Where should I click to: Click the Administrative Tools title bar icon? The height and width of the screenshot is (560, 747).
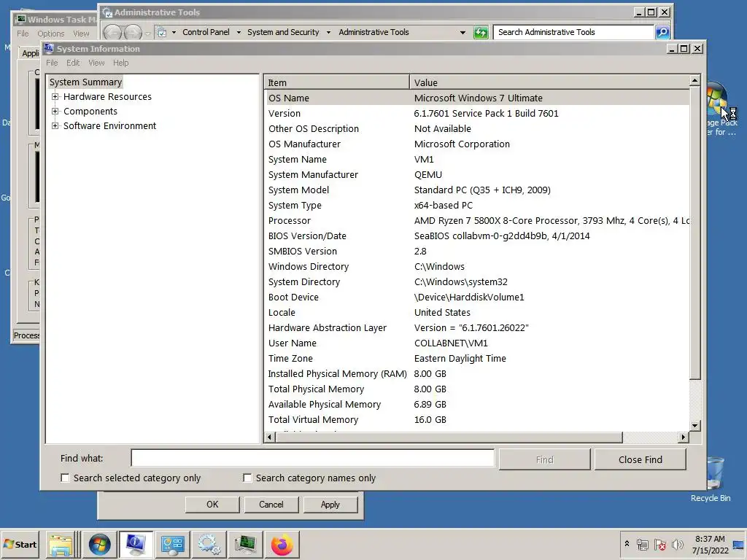[107, 12]
